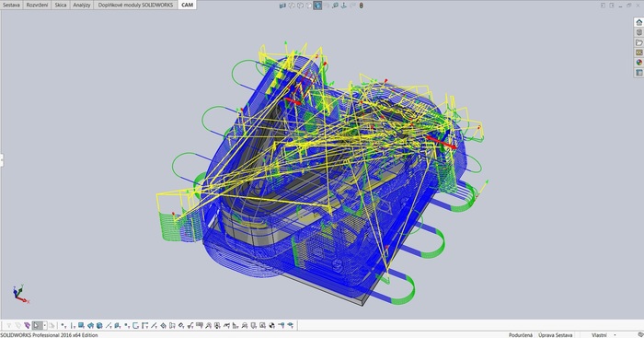Click the XYZ orientation triad in viewport corner
This screenshot has width=644, height=338.
point(19,294)
